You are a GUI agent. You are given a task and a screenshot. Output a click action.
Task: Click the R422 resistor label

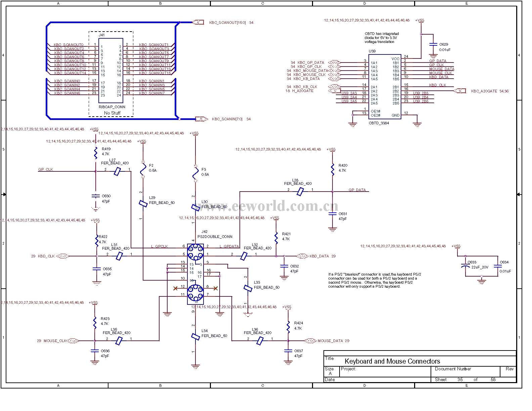click(103, 237)
